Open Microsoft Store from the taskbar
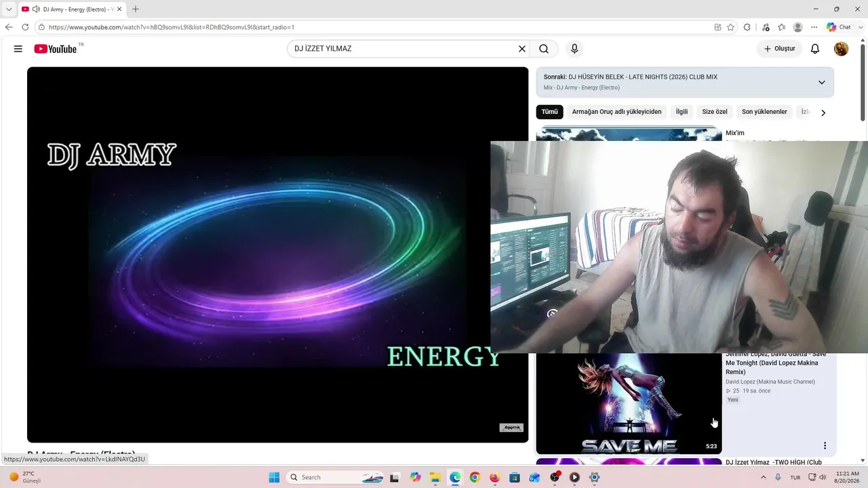 point(515,477)
